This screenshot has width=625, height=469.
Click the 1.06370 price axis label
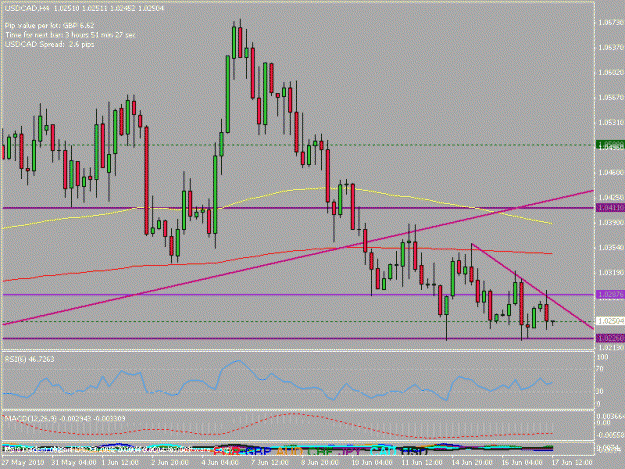[x=611, y=47]
